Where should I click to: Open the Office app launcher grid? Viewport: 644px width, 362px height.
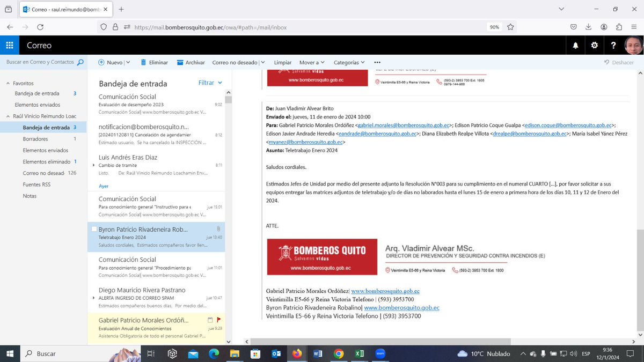point(10,46)
